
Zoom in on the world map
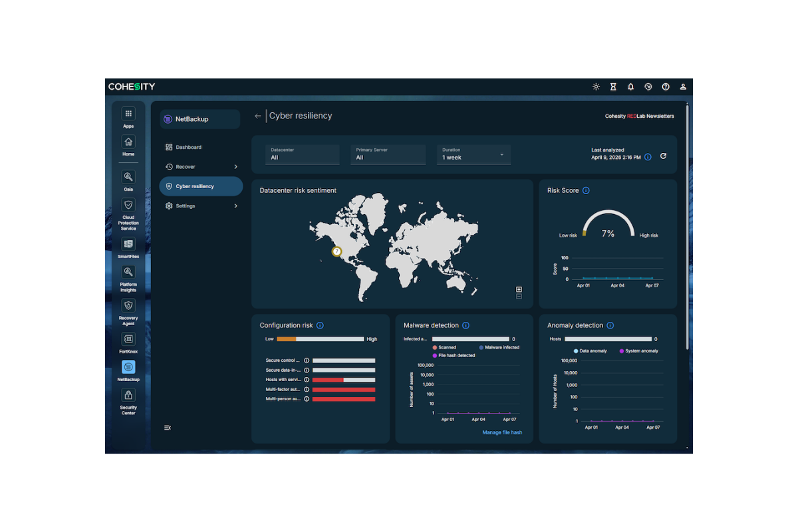(519, 289)
